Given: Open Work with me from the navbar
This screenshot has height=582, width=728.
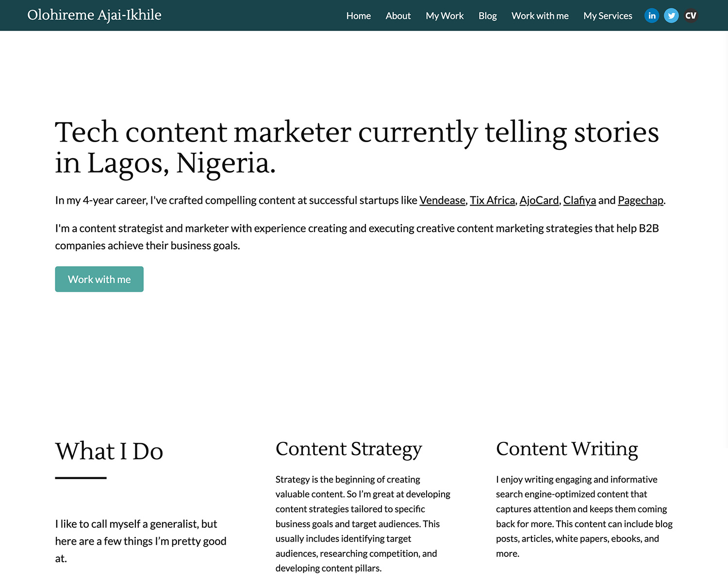Looking at the screenshot, I should click(540, 16).
